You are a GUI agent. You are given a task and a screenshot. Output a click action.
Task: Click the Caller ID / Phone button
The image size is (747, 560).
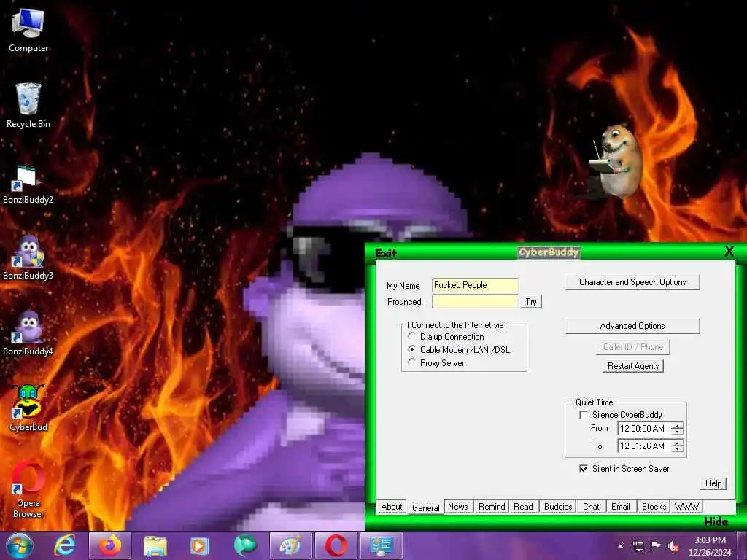click(x=633, y=346)
